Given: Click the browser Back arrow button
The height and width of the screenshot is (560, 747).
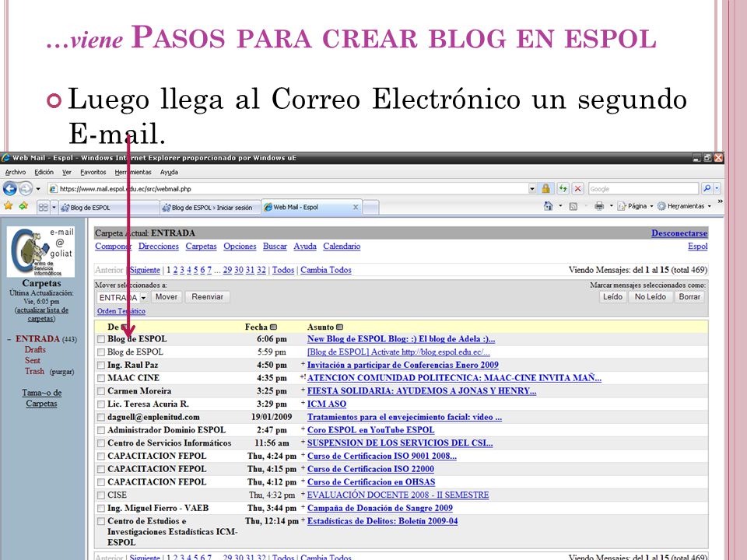Looking at the screenshot, I should click(9, 188).
